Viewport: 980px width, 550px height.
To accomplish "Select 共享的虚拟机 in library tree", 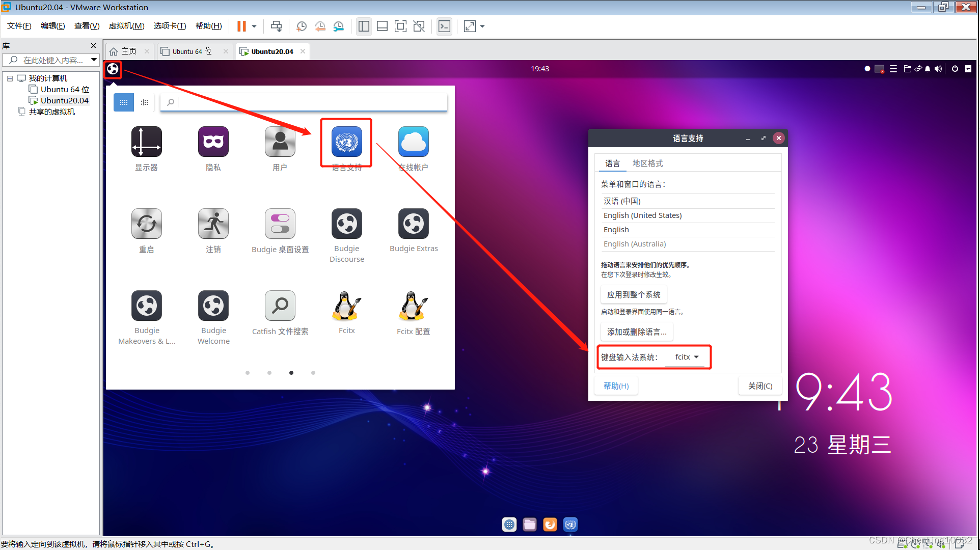I will point(51,112).
